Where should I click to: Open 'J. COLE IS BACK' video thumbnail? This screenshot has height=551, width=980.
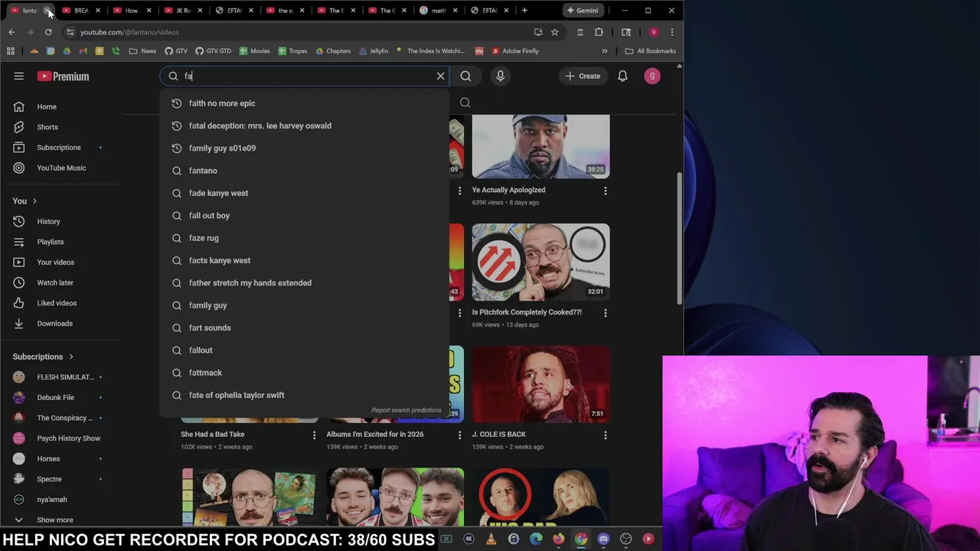(541, 384)
